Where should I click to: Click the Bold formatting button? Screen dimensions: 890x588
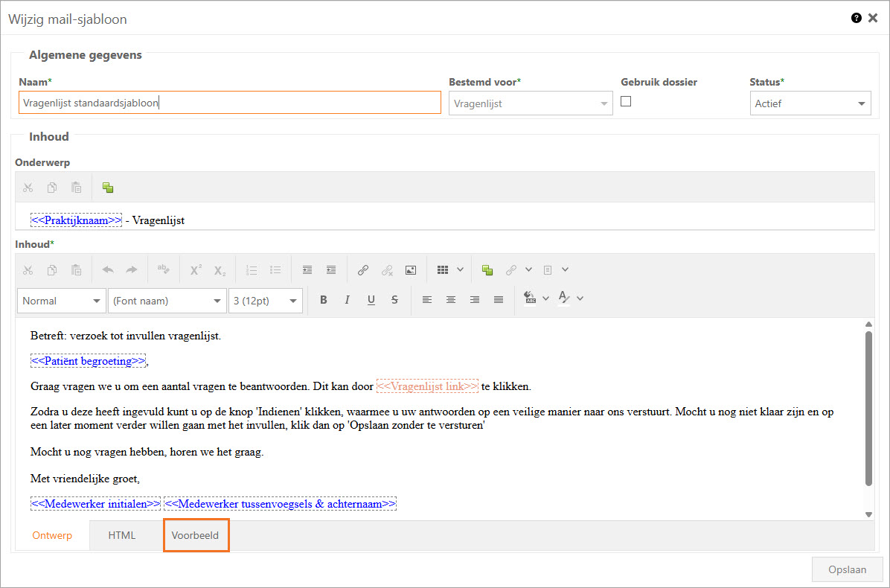pos(323,300)
